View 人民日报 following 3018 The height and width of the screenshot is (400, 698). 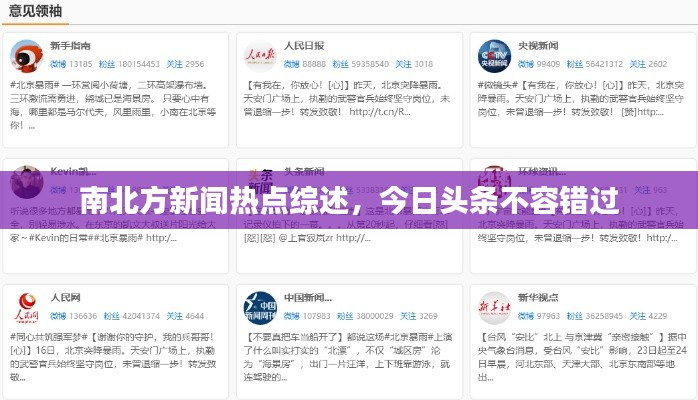pos(414,64)
